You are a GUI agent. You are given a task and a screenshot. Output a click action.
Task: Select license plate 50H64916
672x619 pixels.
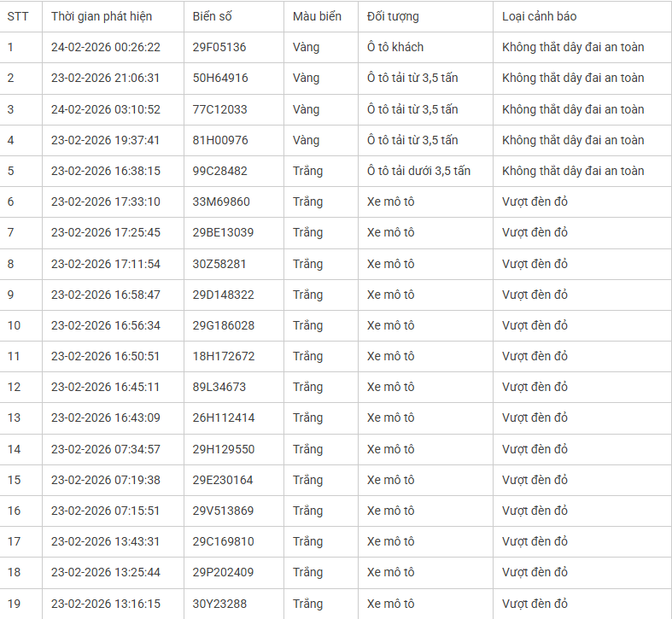(220, 78)
